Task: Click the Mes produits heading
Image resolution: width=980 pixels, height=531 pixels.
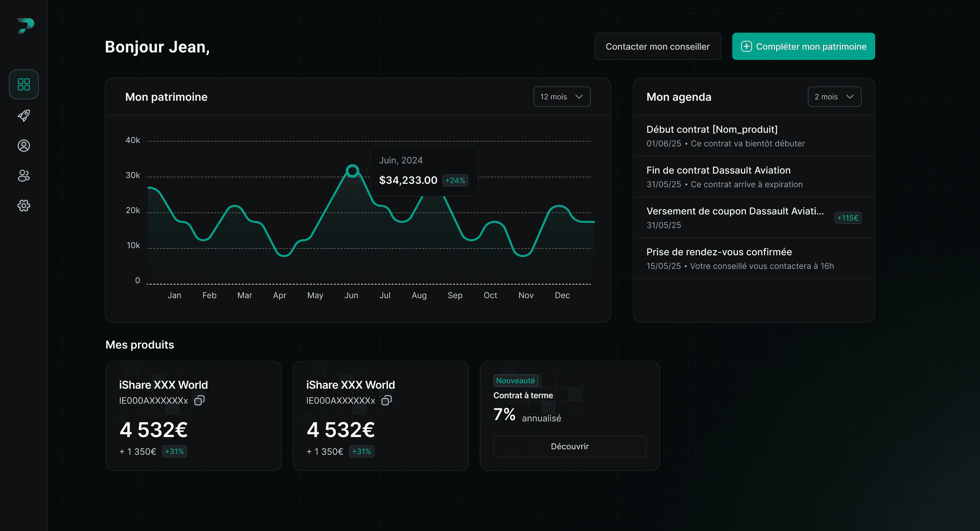Action: 140,344
